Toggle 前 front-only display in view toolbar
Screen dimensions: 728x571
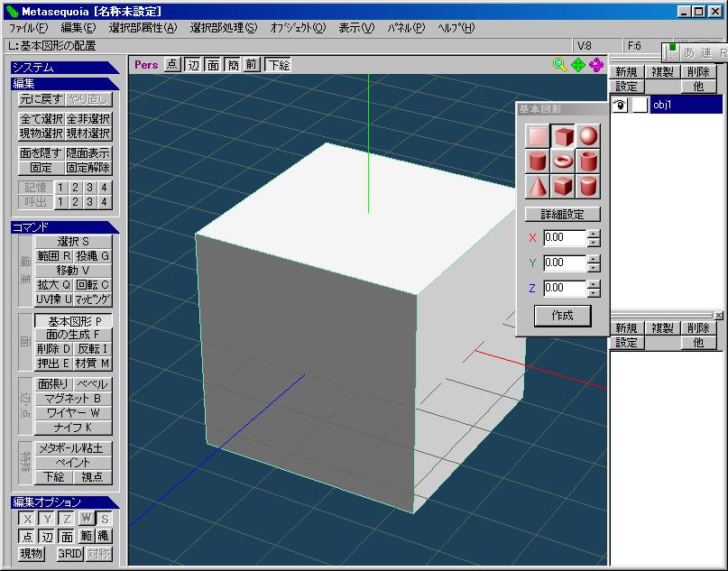(x=252, y=65)
